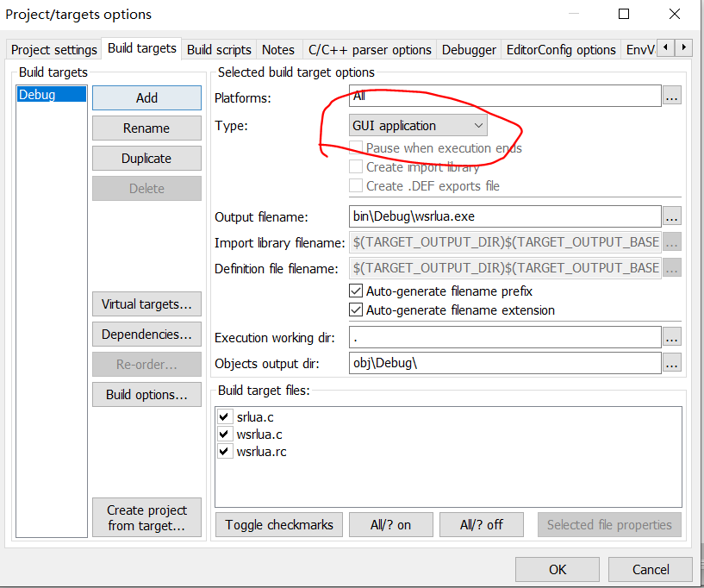
Task: Confirm with the OK button
Action: pyautogui.click(x=558, y=570)
